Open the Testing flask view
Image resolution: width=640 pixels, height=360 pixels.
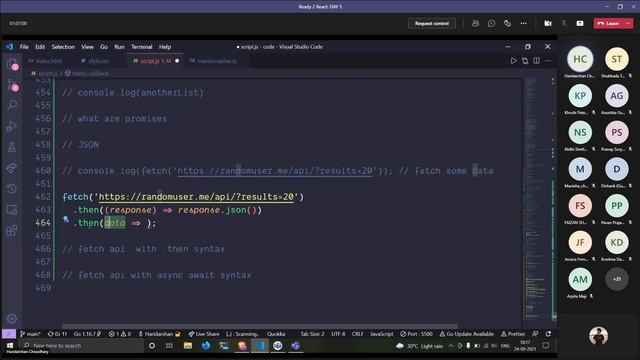pos(12,147)
